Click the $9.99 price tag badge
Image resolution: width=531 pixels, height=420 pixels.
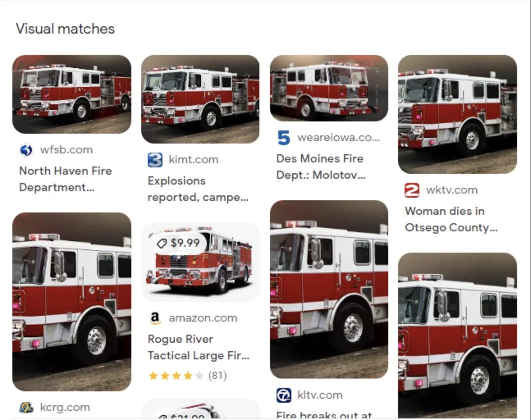point(180,243)
